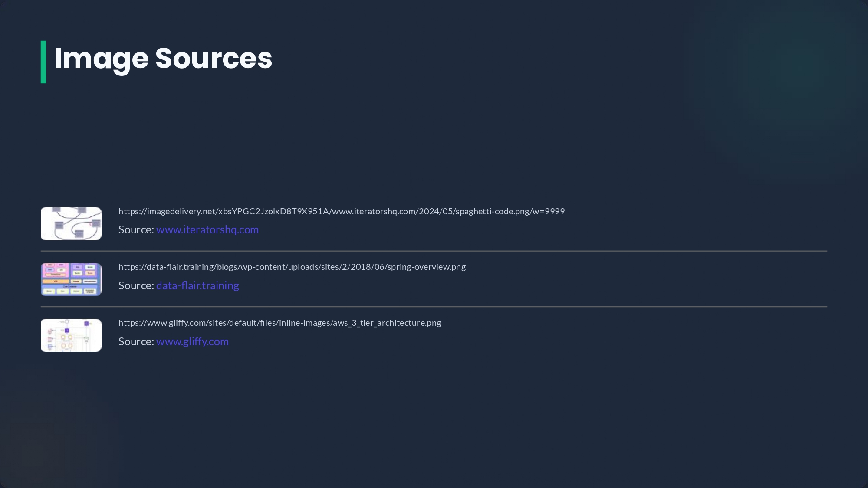Select the Spring overview diagram thumbnail
Screen dimensions: 868x488
point(71,279)
